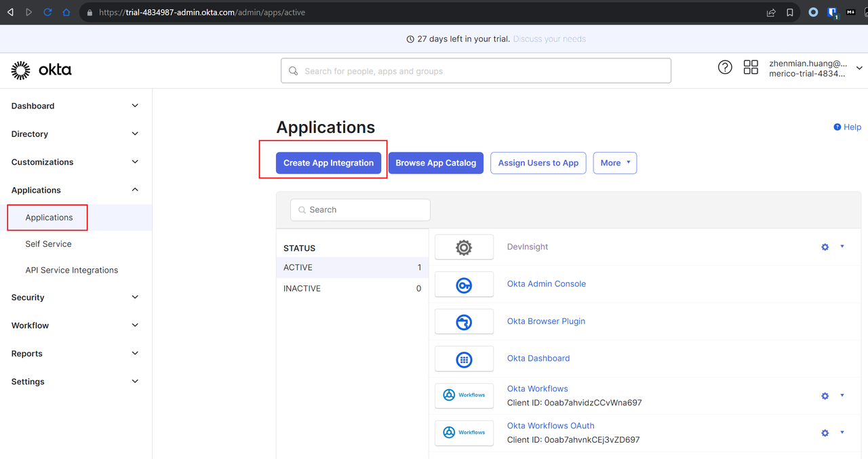
Task: Click the Okta Browser Plugin app icon
Action: [464, 321]
